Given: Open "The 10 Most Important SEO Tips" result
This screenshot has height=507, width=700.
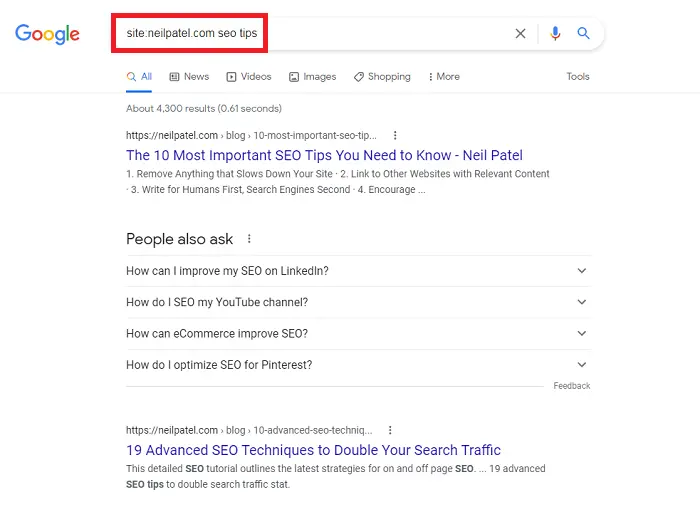Looking at the screenshot, I should (324, 155).
